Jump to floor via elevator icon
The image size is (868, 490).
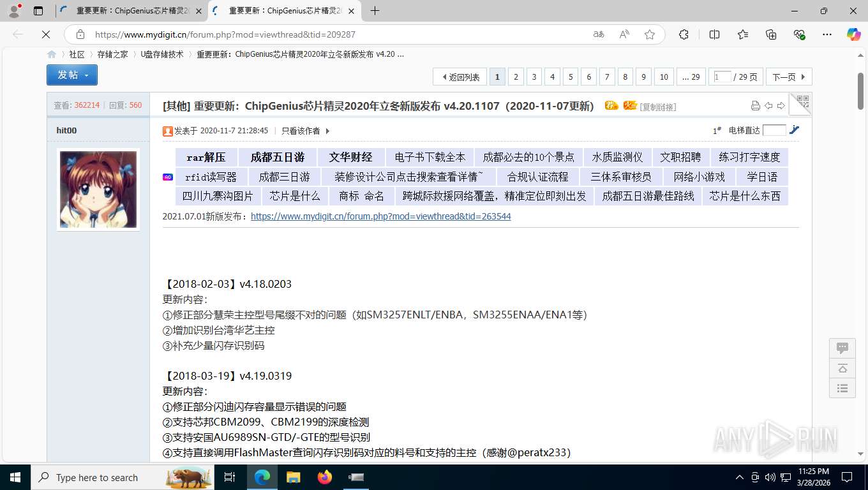[x=794, y=130]
